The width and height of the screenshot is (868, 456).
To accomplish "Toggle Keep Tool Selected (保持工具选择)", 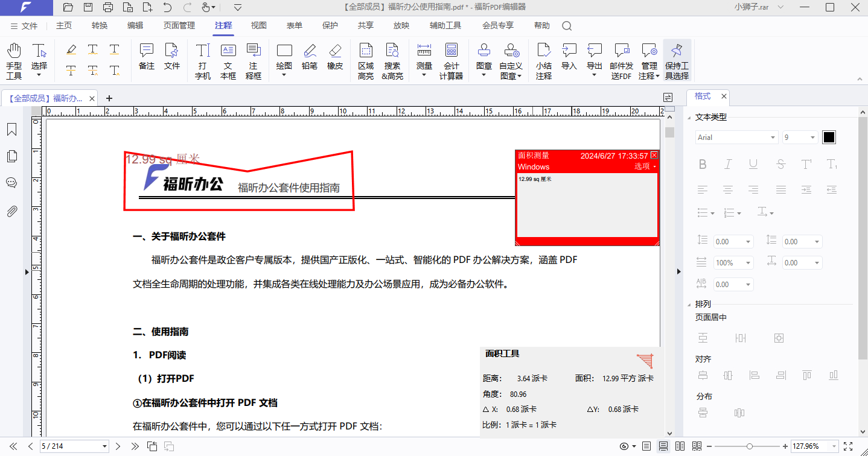I will [x=677, y=61].
